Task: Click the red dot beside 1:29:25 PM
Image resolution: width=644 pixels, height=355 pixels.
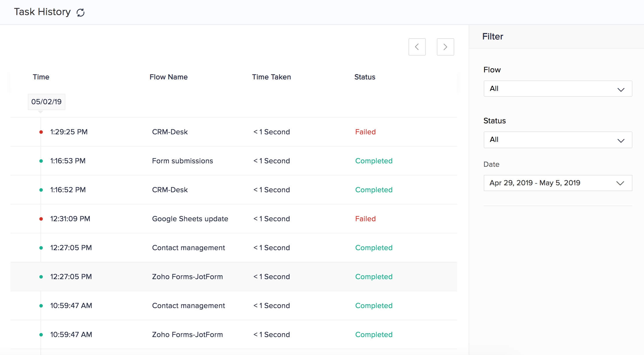Action: [41, 132]
